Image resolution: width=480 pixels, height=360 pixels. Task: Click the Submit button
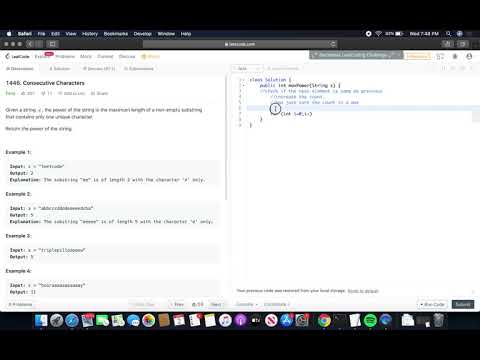pyautogui.click(x=463, y=304)
